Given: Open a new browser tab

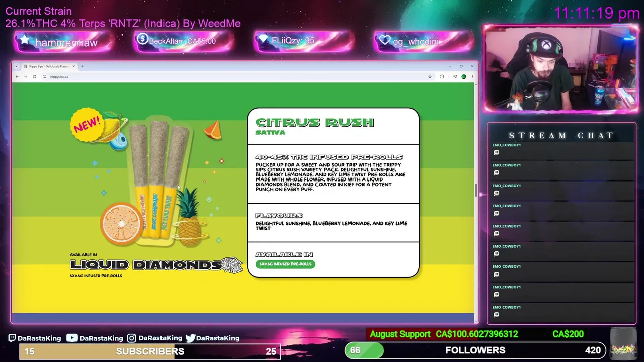Looking at the screenshot, I should [83, 66].
